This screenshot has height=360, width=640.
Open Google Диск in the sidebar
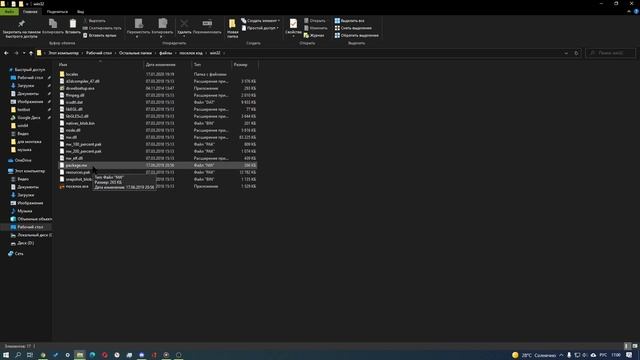click(28, 118)
